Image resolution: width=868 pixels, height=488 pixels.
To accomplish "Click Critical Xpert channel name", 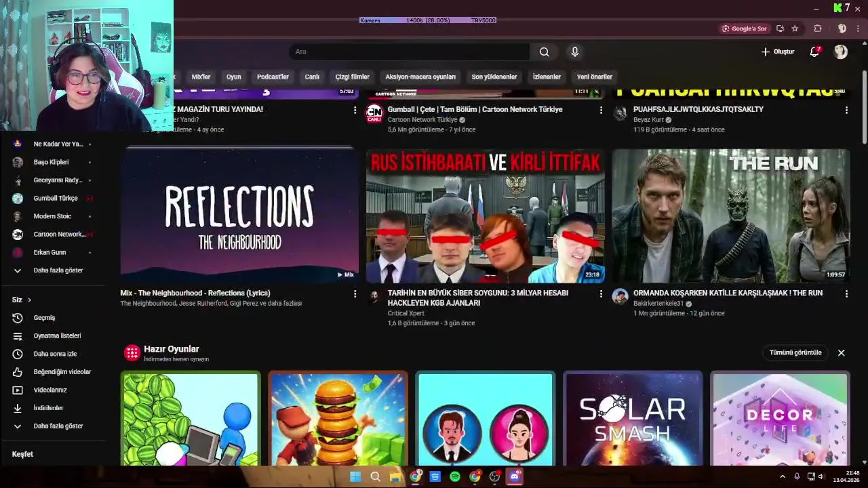I will [x=406, y=314].
